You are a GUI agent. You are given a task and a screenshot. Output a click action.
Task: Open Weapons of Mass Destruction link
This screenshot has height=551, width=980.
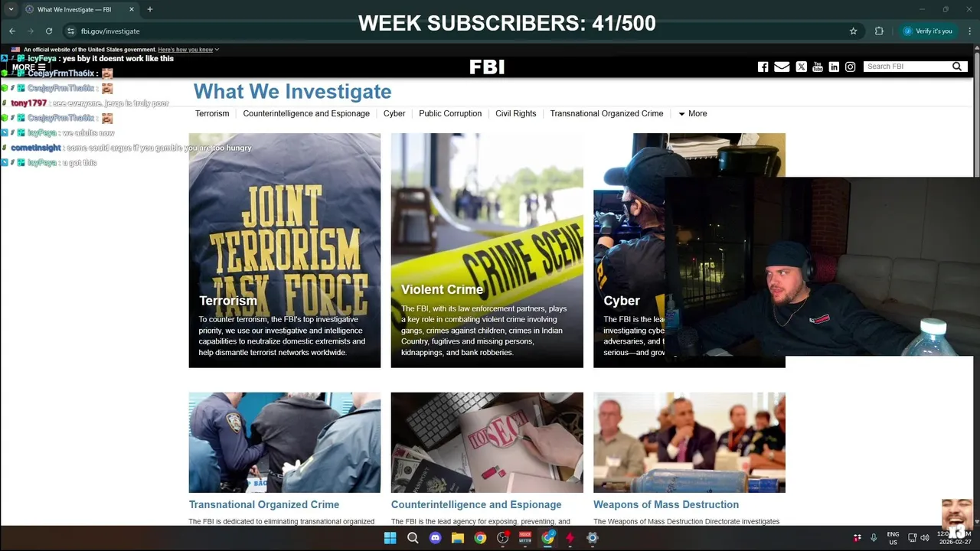pyautogui.click(x=666, y=504)
